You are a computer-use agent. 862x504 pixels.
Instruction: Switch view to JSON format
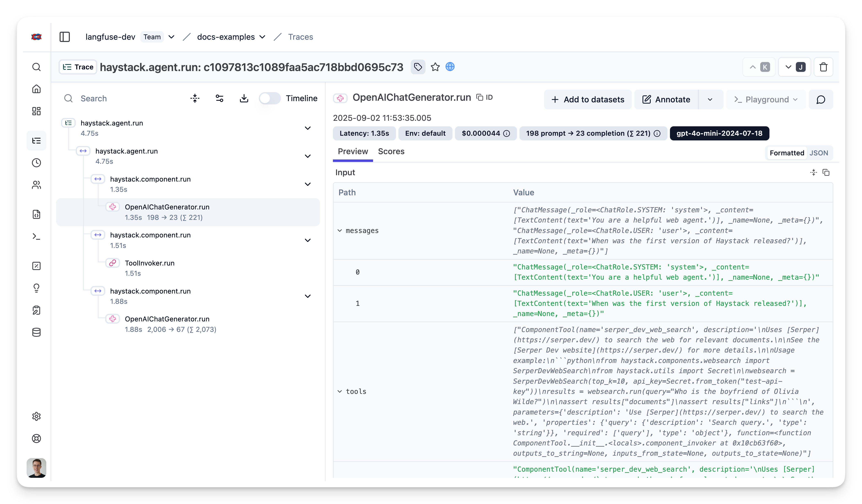click(819, 153)
